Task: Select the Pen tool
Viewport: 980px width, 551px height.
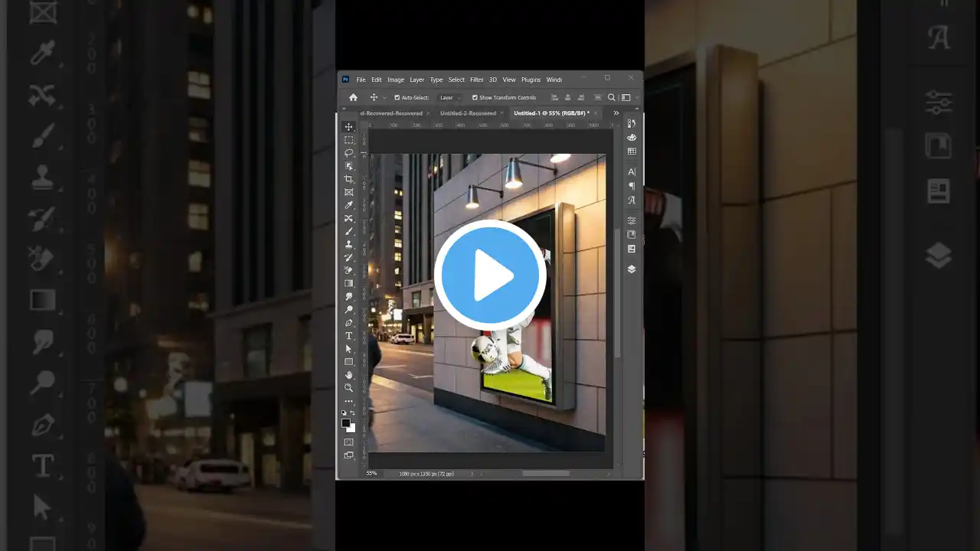Action: tap(349, 322)
